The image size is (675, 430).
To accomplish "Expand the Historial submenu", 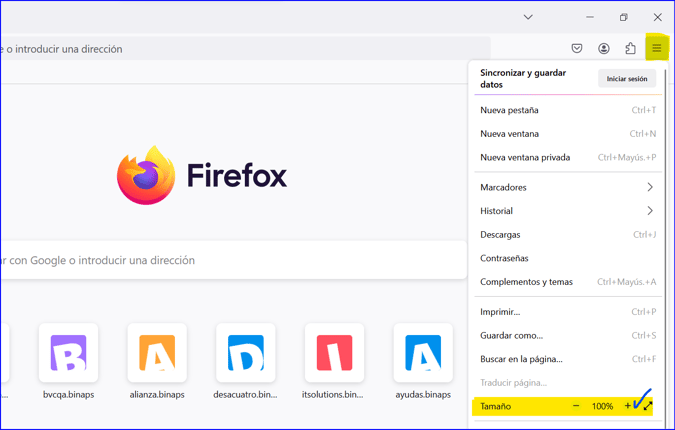I will (x=568, y=211).
